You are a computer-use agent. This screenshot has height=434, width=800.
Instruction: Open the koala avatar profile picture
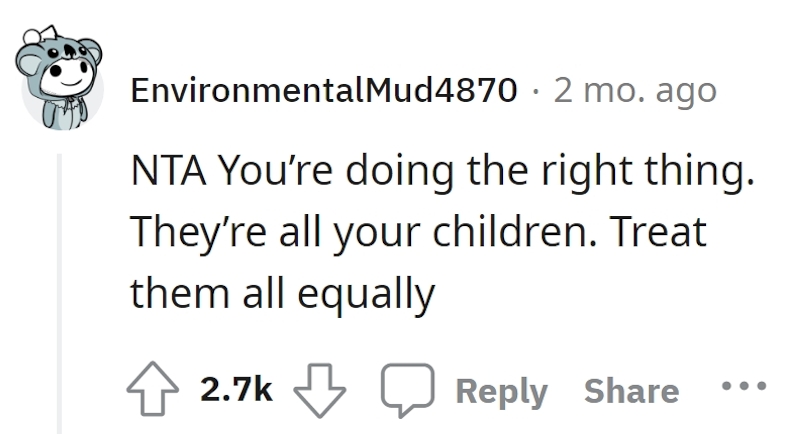click(x=59, y=78)
